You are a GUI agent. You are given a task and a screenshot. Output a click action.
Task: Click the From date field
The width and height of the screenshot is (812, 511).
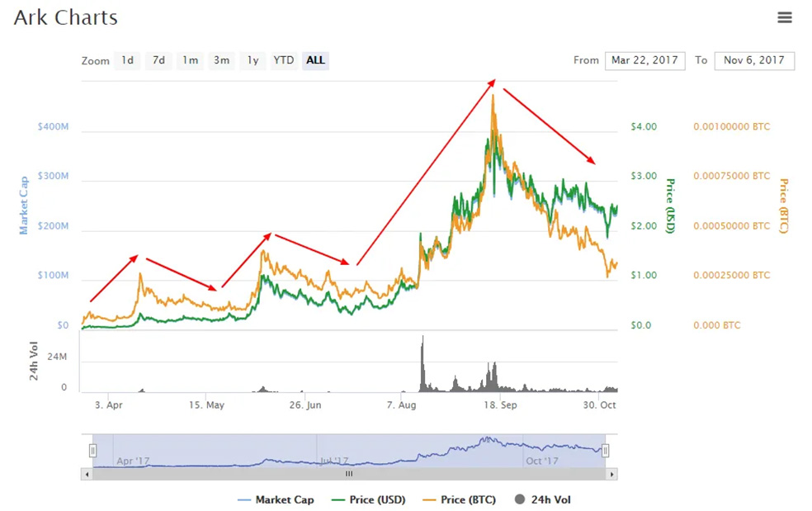tap(644, 60)
